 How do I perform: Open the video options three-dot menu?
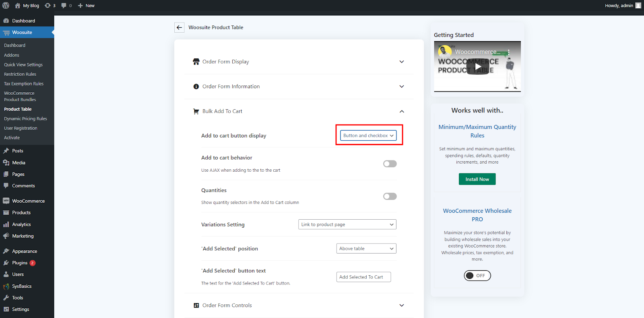click(509, 52)
